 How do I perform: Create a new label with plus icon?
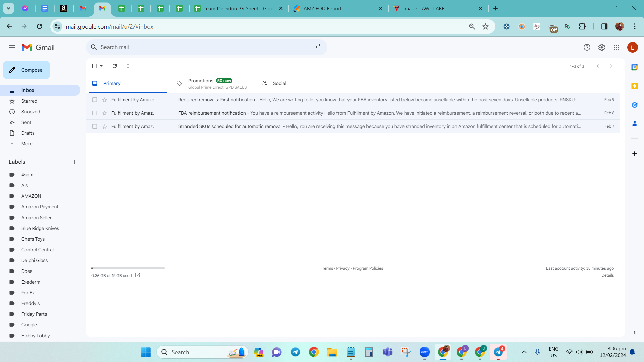pos(74,162)
